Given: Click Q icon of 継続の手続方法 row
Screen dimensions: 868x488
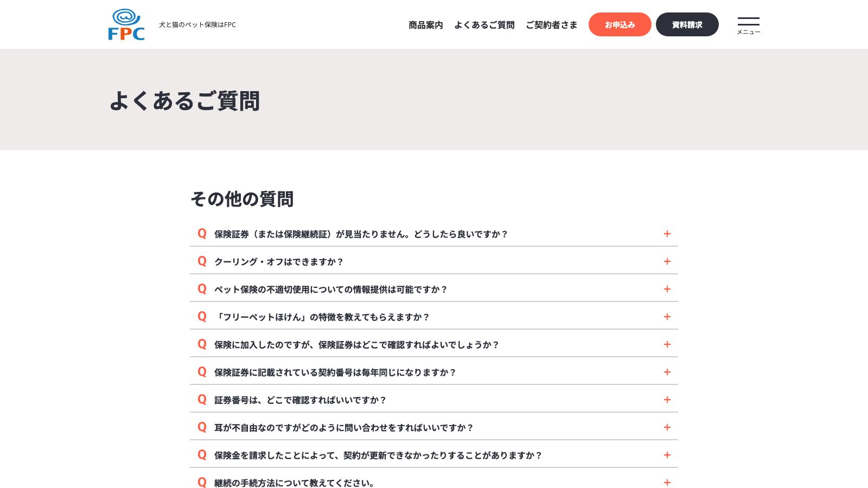Looking at the screenshot, I should (202, 483).
